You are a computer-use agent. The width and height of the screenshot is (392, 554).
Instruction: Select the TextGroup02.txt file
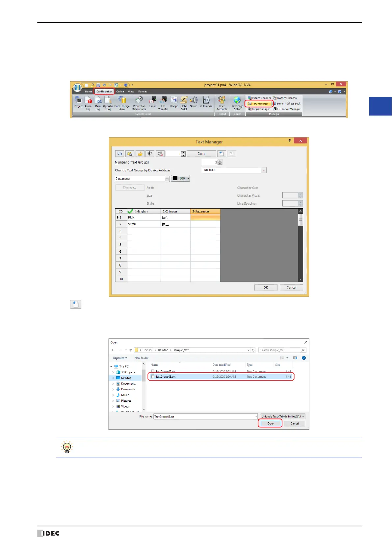pos(221,371)
